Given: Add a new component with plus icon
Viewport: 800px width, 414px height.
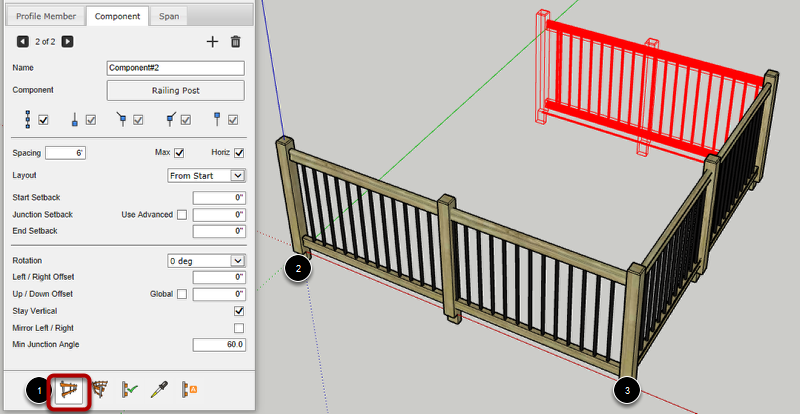Looking at the screenshot, I should pyautogui.click(x=211, y=42).
